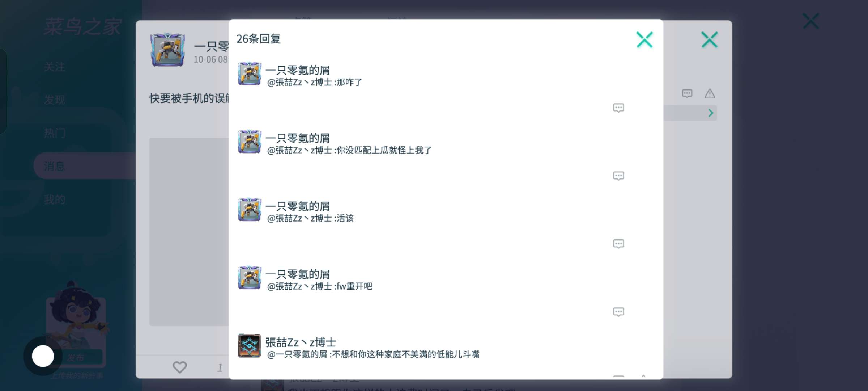868x391 pixels.
Task: Dismiss the 菜鸟之家 community screen
Action: coord(811,21)
